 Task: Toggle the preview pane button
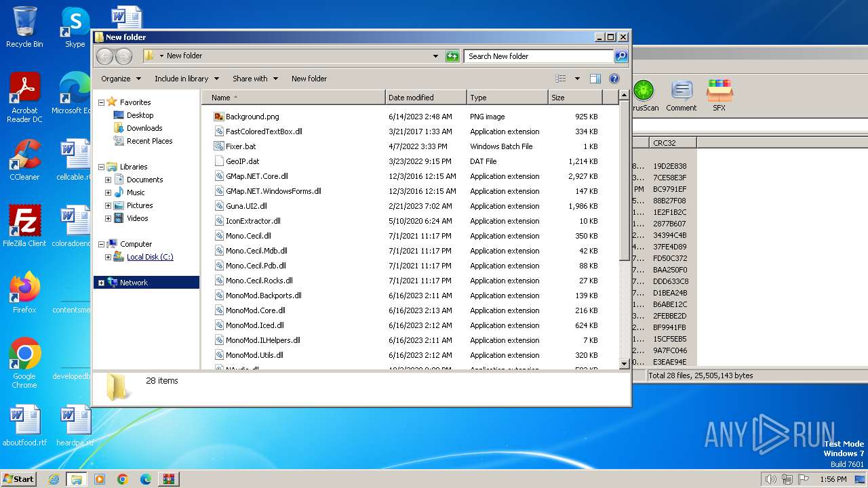[595, 79]
